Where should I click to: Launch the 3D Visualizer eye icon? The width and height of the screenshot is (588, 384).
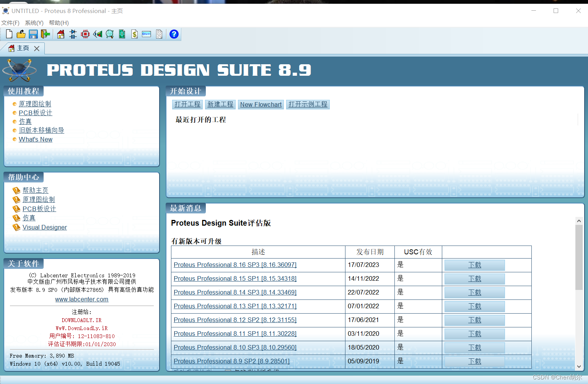(x=98, y=34)
